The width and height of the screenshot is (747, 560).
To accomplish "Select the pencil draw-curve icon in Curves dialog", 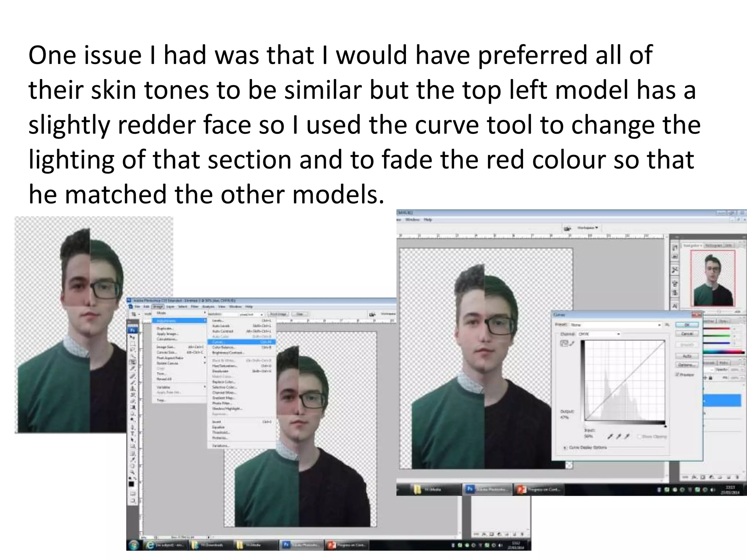I will (572, 343).
